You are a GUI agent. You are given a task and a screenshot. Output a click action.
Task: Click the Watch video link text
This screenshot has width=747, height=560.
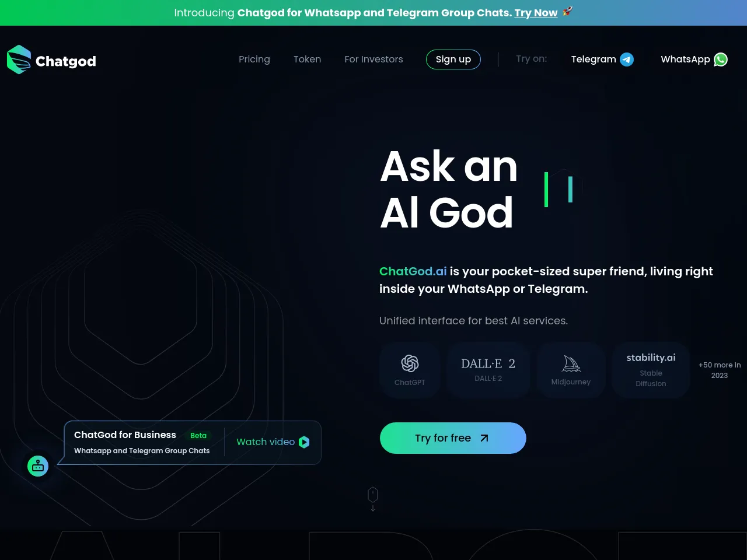tap(266, 442)
